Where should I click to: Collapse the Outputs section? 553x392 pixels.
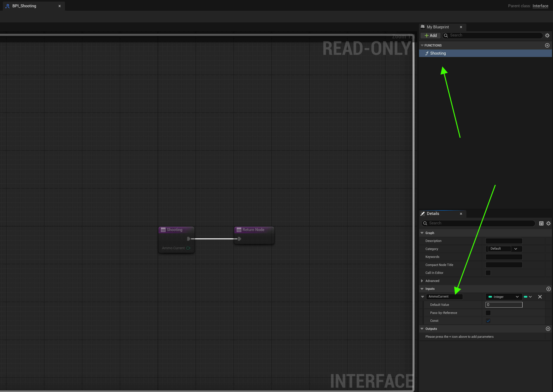click(x=422, y=329)
